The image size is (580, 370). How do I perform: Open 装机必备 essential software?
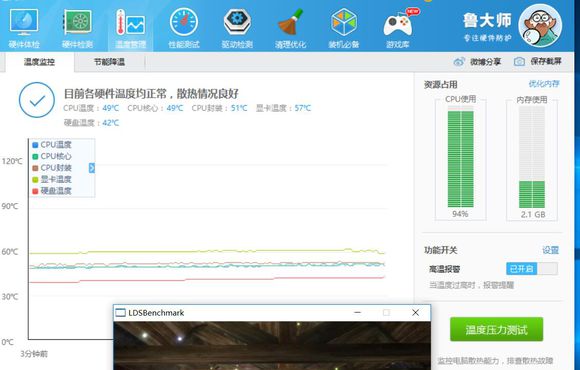coord(344,28)
